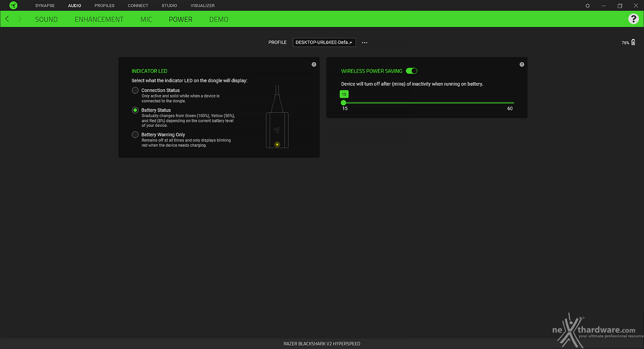The image size is (644, 349).
Task: Open the SYNAPSE top menu
Action: [x=45, y=6]
